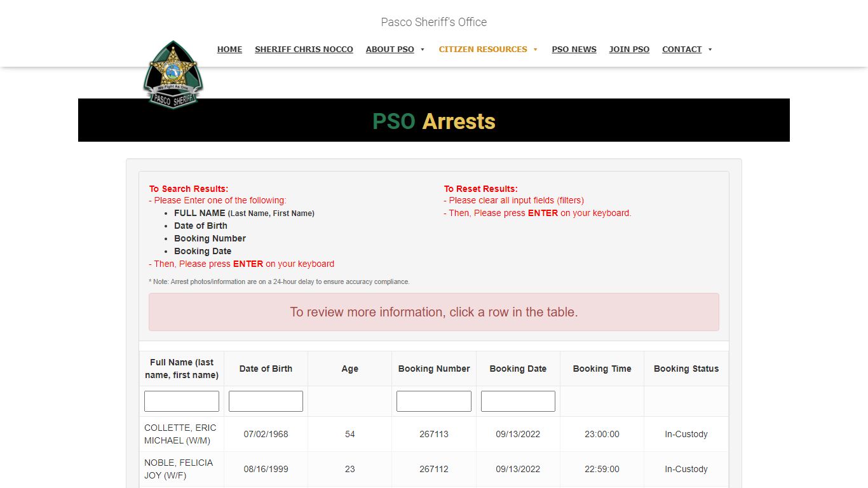Click the booking date in Collette's row

pyautogui.click(x=518, y=434)
